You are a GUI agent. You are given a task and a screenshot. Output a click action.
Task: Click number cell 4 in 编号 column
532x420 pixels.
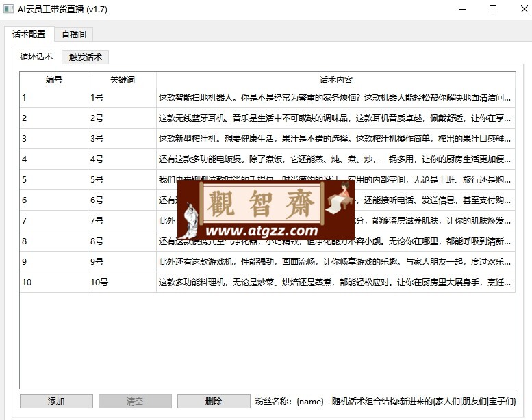[x=54, y=159]
